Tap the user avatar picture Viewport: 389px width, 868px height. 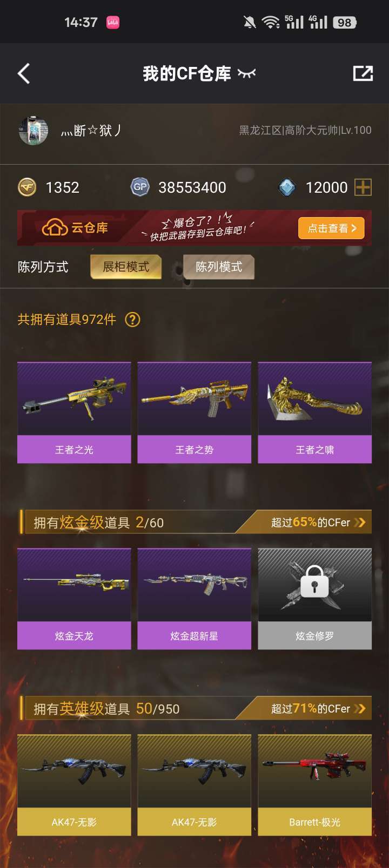(33, 130)
